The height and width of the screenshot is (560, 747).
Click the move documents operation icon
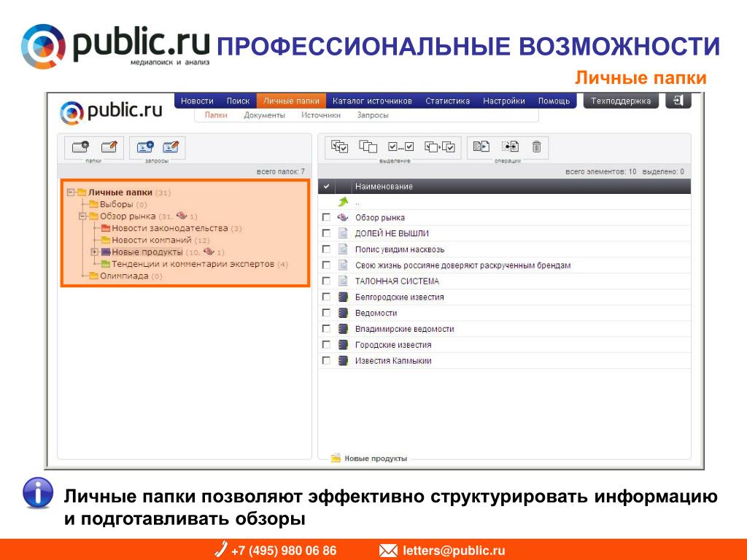[510, 146]
